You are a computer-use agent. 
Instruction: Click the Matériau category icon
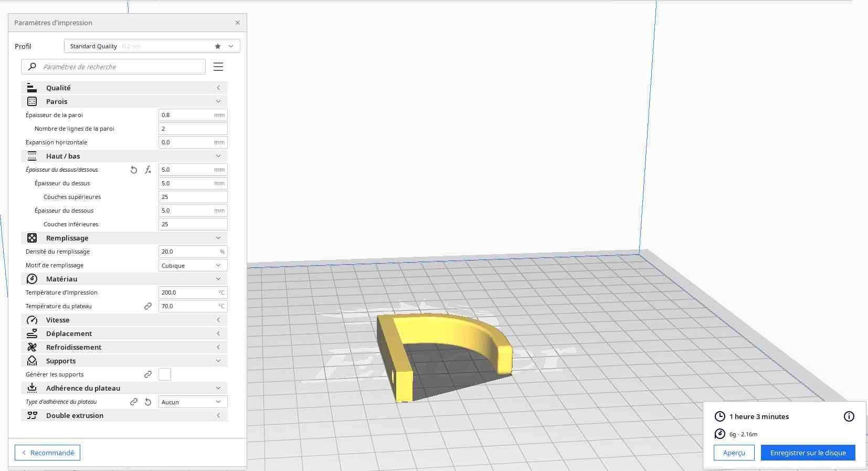(32, 279)
